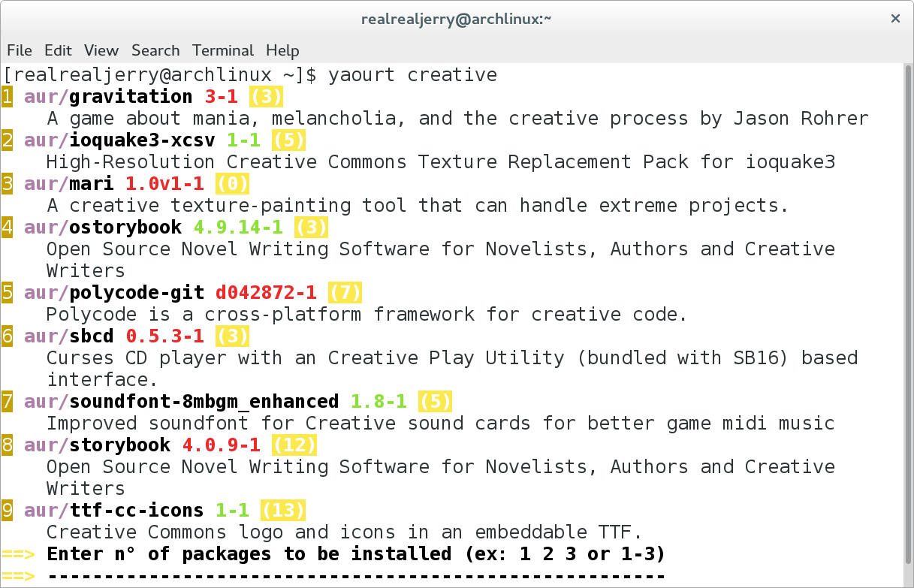The width and height of the screenshot is (914, 588).
Task: Open the Edit menu
Action: [x=58, y=50]
